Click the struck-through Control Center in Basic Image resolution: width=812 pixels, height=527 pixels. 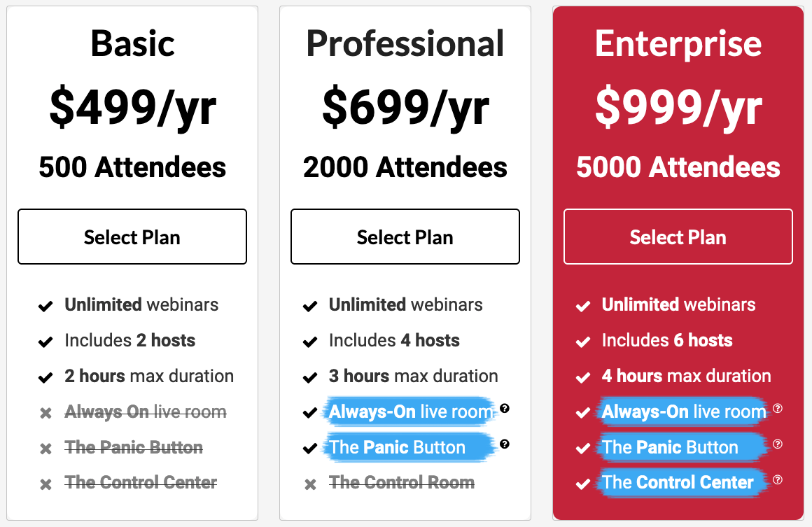coord(141,482)
